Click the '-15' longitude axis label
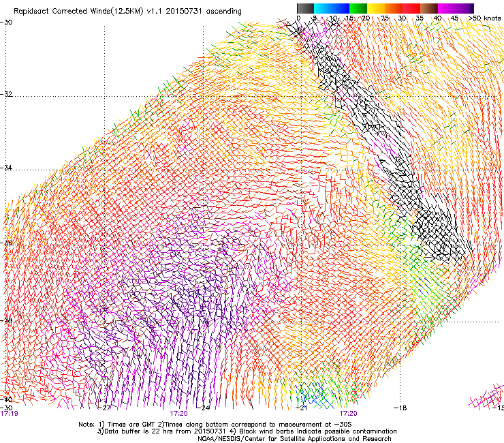The width and height of the screenshot is (504, 443). (x=499, y=408)
